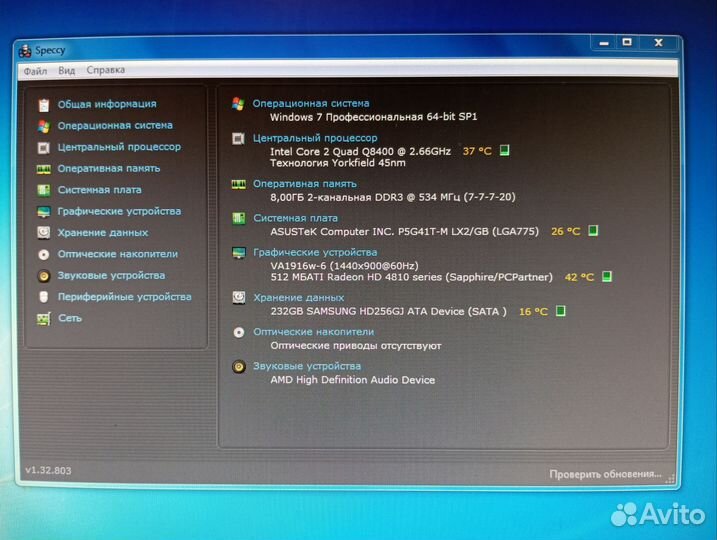Select Операционная система in sidebar
717x540 pixels.
click(115, 125)
